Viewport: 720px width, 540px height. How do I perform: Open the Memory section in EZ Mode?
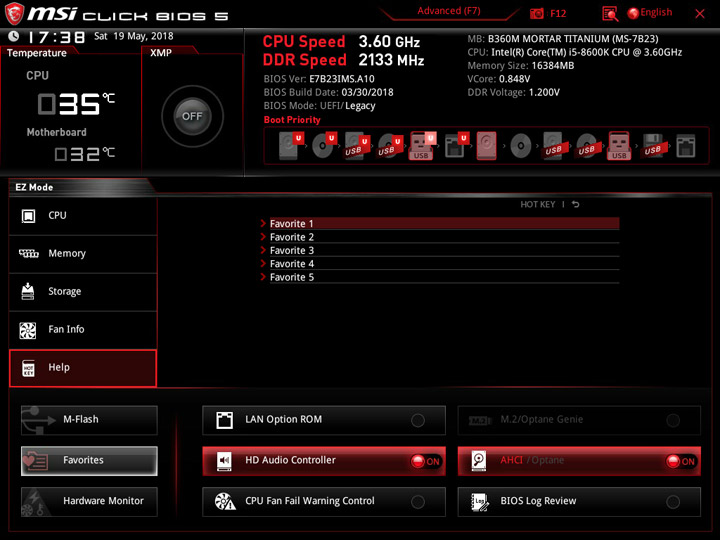[83, 254]
